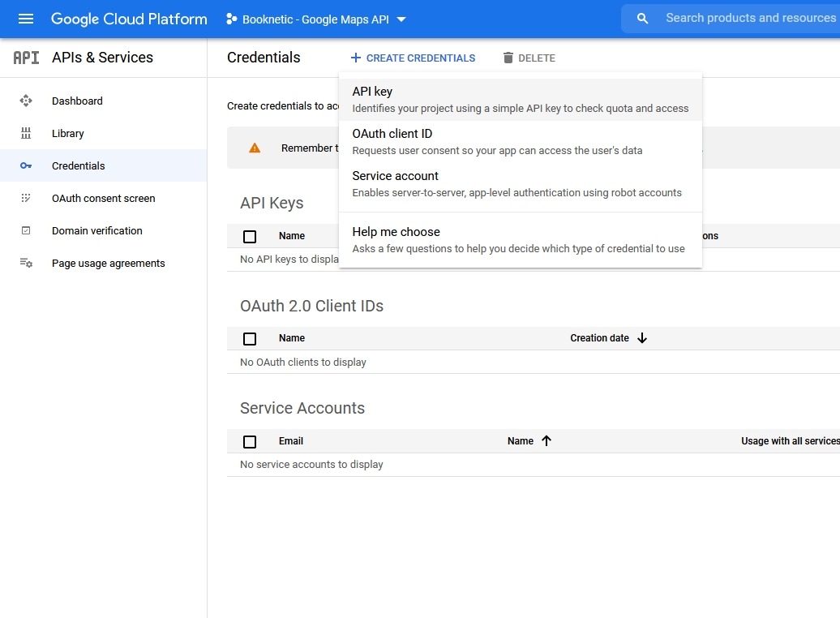Click the trash can delete icon
This screenshot has width=840, height=618.
tap(508, 58)
